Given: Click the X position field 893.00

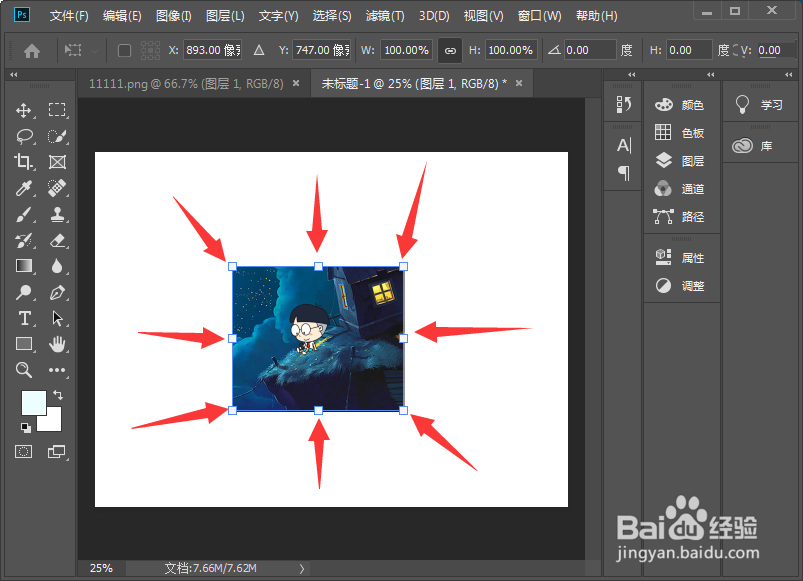Looking at the screenshot, I should coord(213,50).
